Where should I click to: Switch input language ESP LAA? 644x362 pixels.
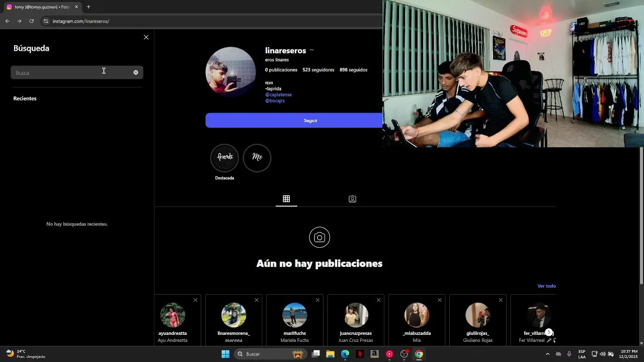582,354
